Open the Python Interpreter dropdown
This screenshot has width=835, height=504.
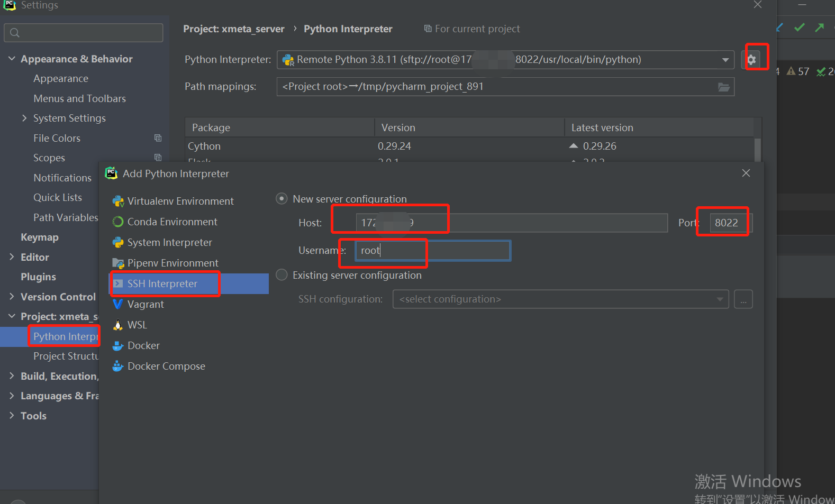505,60
